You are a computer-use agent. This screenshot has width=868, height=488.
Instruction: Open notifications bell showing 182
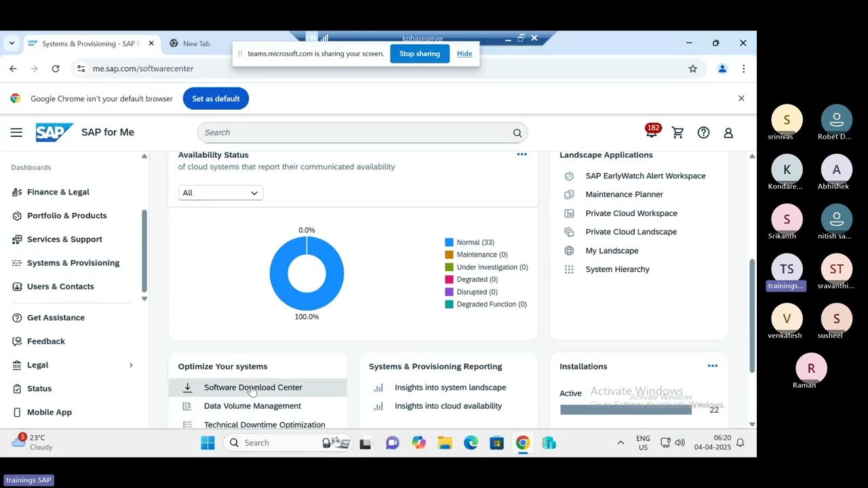pos(652,132)
